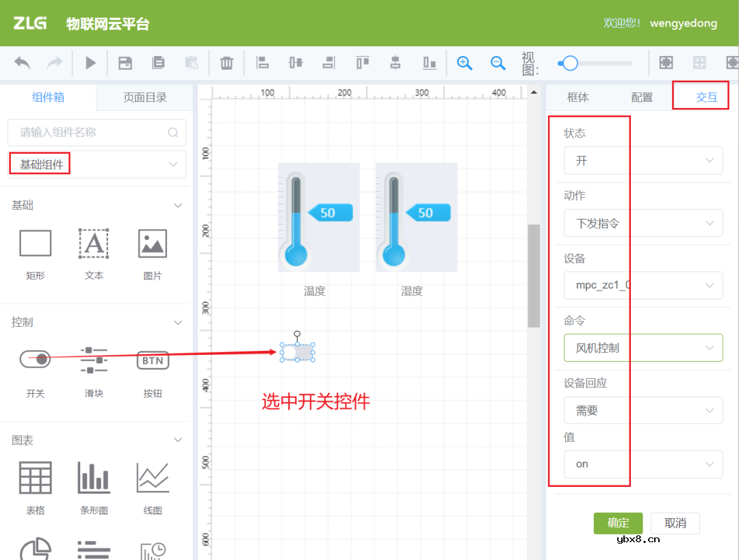
Task: Select the left-align icon in toolbar
Action: (263, 62)
